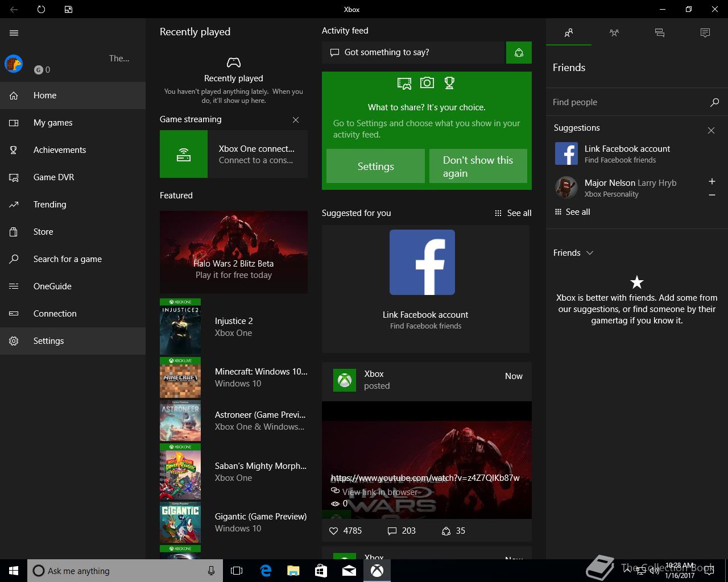This screenshot has width=728, height=582.
Task: Switch to the Parties tab icon
Action: 614,32
